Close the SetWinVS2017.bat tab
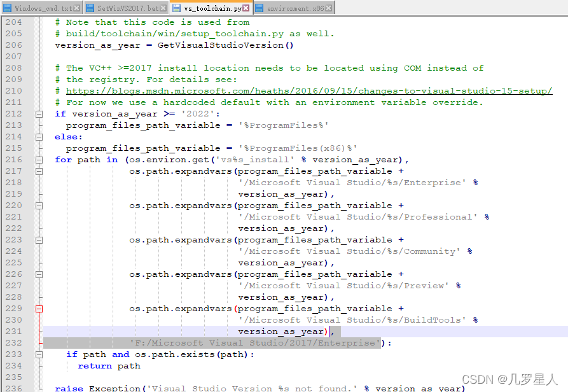The height and width of the screenshot is (392, 568). 165,8
